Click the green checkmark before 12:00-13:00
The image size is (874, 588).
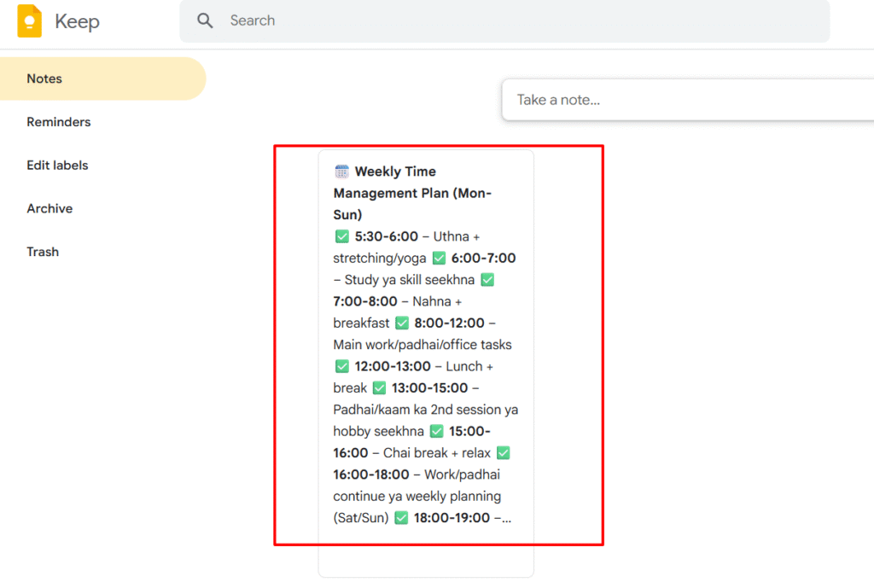coord(341,367)
